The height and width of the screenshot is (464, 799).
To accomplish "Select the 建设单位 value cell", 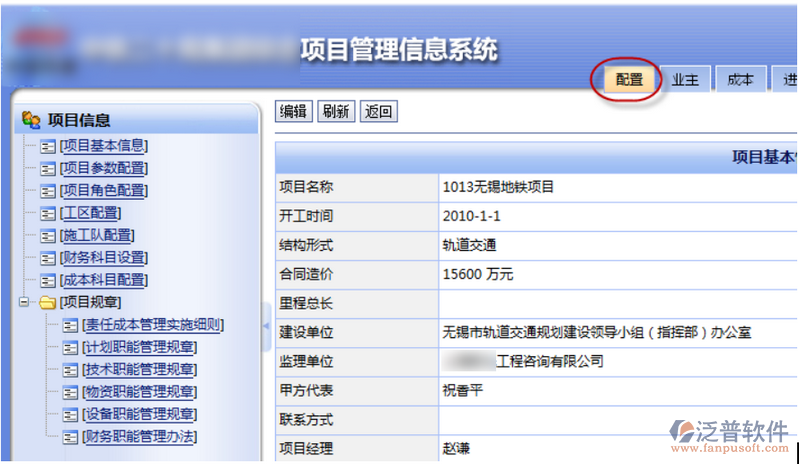I will [618, 333].
